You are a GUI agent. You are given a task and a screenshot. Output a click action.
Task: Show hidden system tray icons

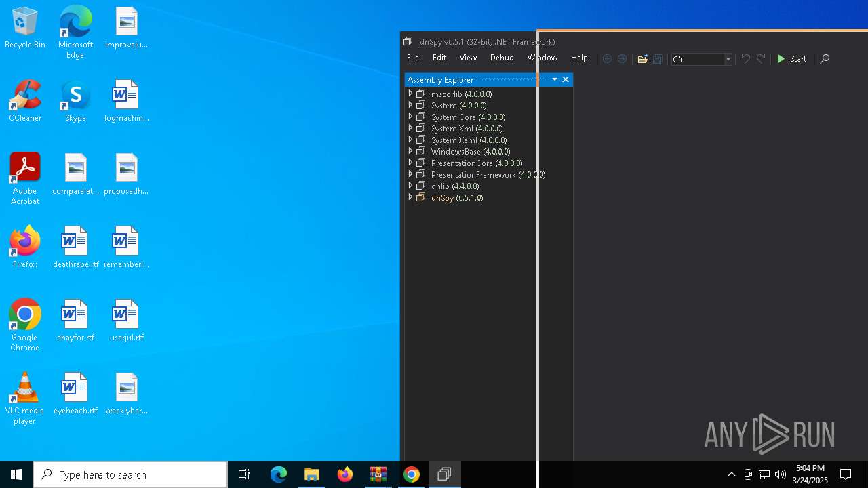pyautogui.click(x=732, y=474)
